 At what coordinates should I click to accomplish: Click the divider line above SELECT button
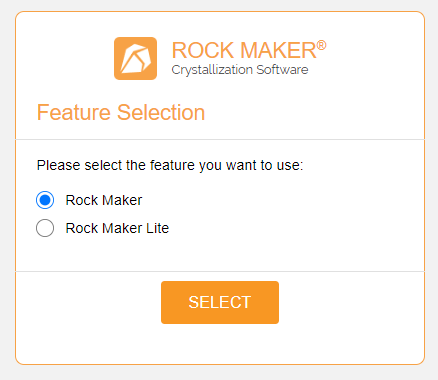(x=220, y=271)
